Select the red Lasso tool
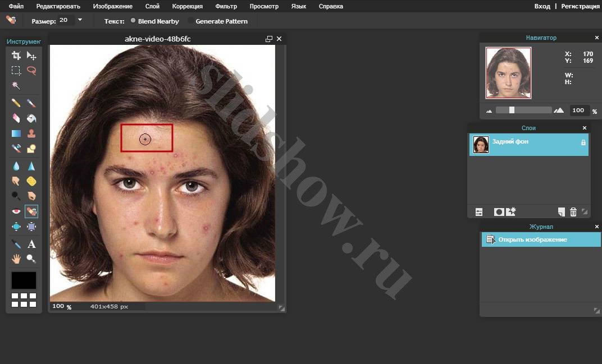 click(x=31, y=71)
